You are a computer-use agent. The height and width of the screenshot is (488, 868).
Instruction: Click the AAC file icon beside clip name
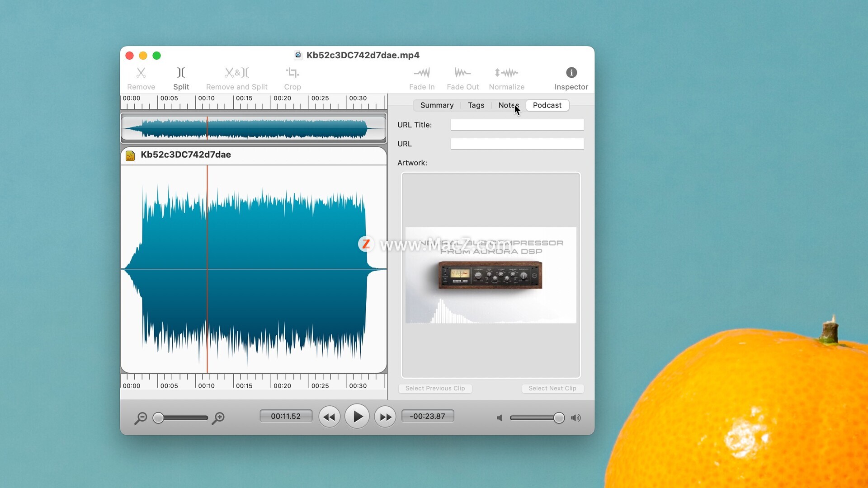tap(130, 155)
